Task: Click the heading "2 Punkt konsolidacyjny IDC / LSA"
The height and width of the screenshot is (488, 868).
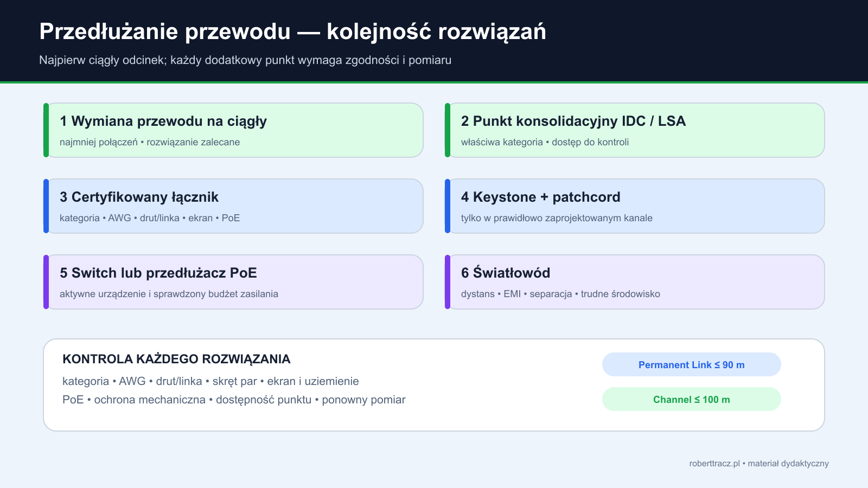Action: 573,121
